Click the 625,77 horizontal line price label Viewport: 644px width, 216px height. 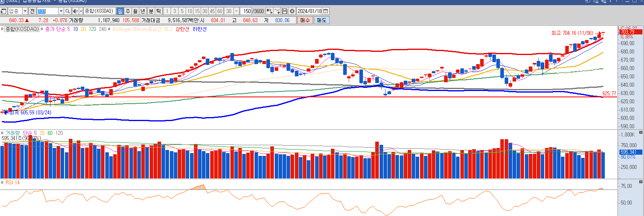(x=609, y=94)
